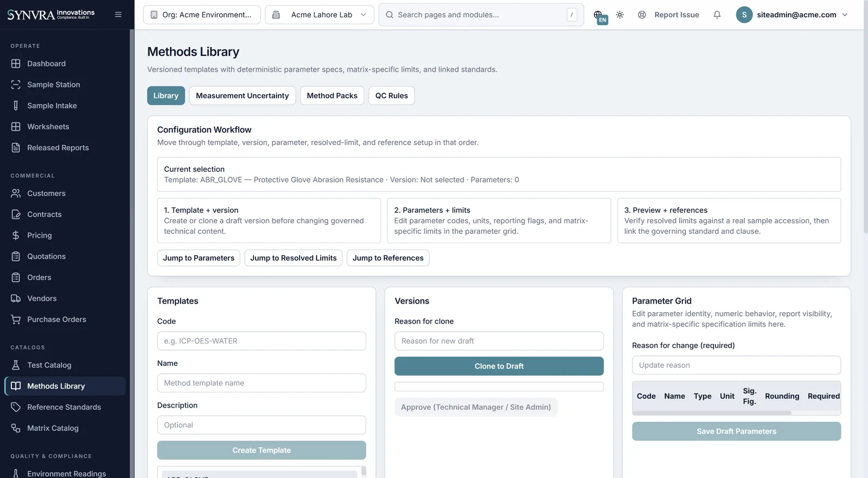
Task: Click the Method template name field
Action: click(x=261, y=383)
